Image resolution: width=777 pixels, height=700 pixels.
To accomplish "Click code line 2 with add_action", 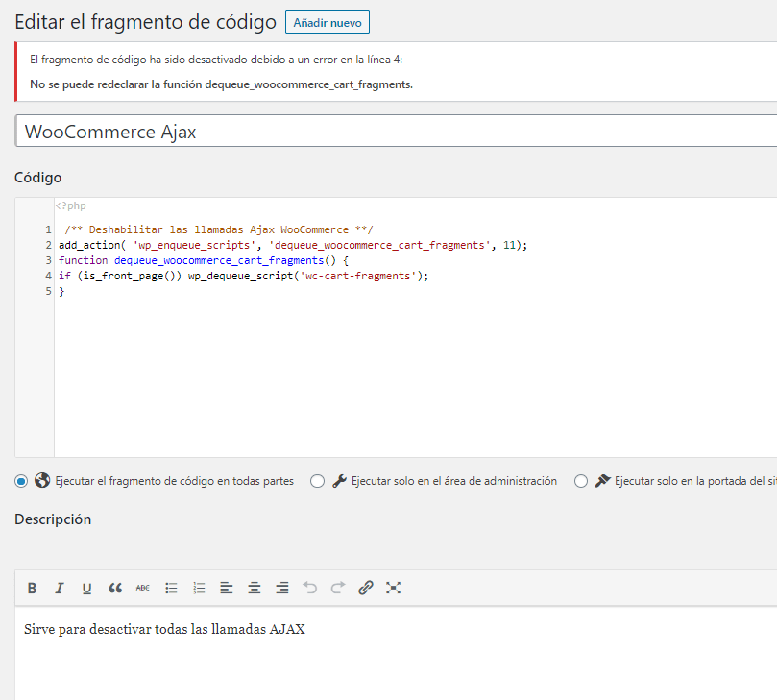I will 293,245.
